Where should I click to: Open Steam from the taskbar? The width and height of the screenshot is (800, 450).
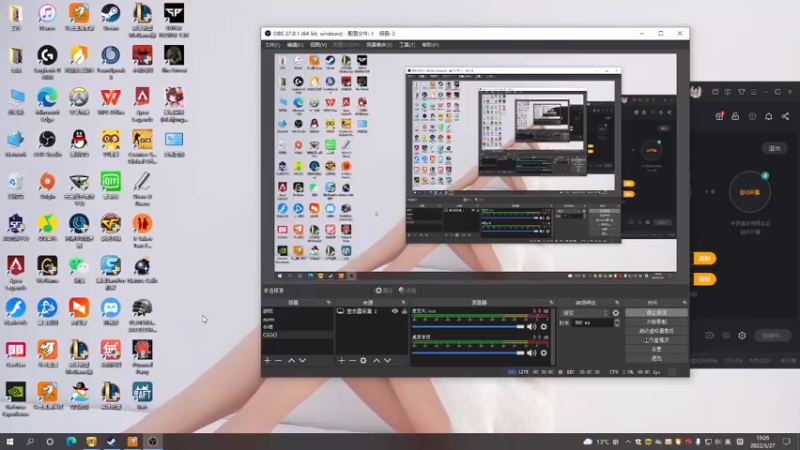[111, 441]
